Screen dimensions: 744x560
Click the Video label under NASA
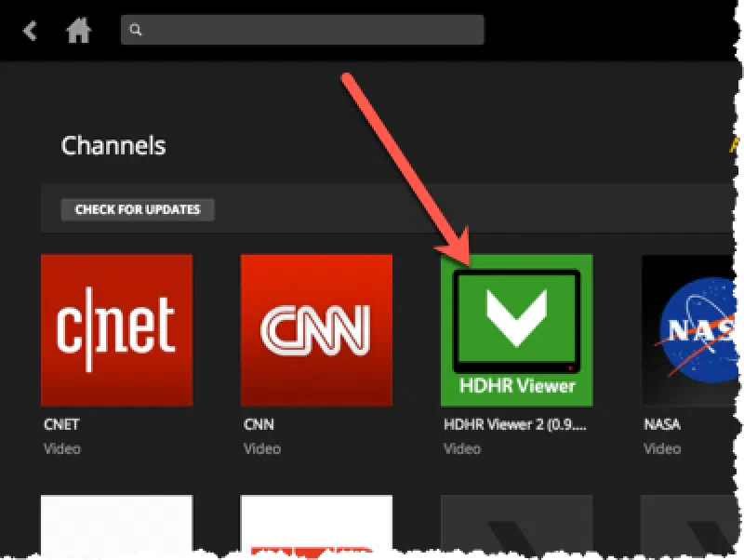point(662,448)
